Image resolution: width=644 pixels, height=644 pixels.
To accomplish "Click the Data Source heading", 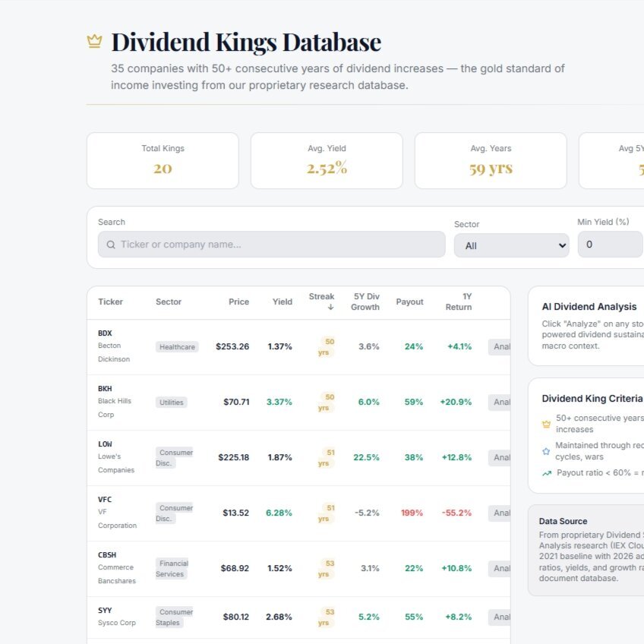I will tap(563, 521).
